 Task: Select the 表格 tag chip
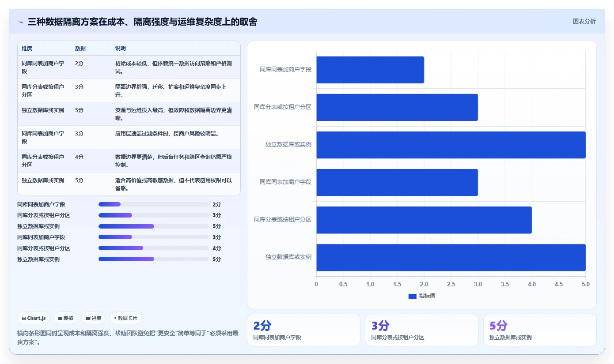65,318
